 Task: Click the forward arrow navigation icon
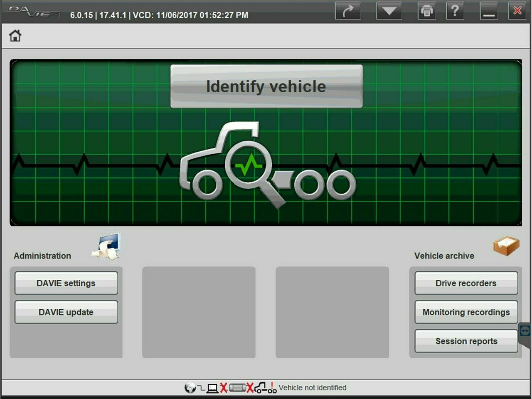pos(348,11)
